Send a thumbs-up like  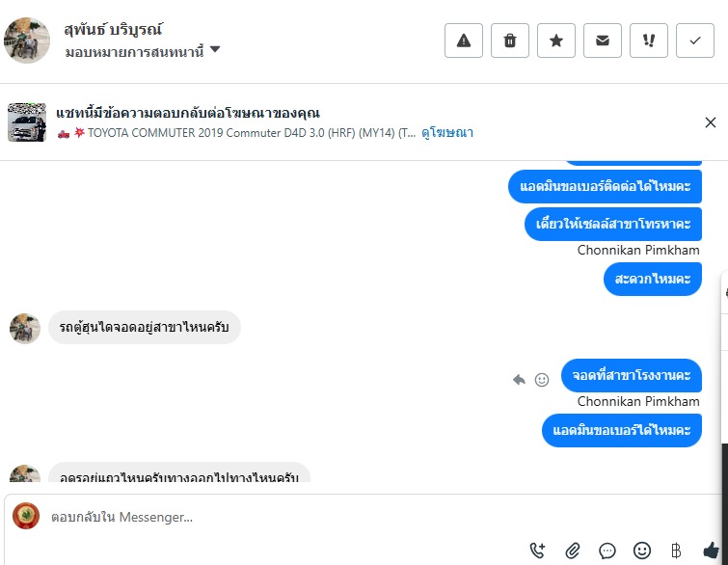(712, 551)
